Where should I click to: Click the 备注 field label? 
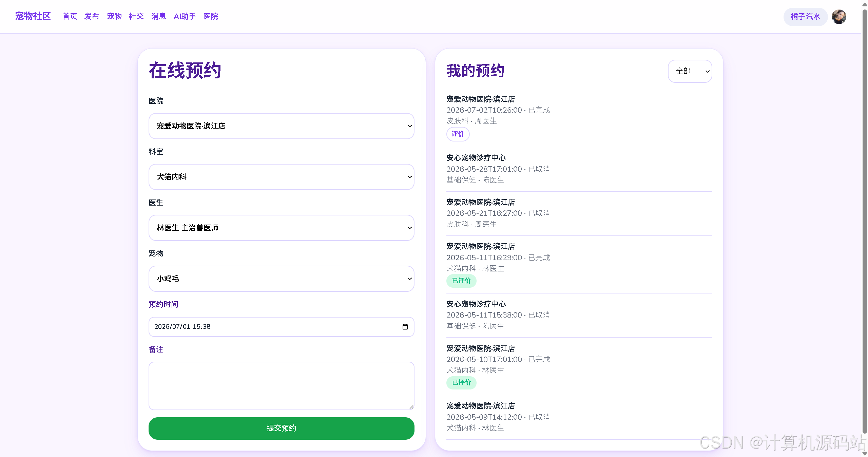click(156, 349)
